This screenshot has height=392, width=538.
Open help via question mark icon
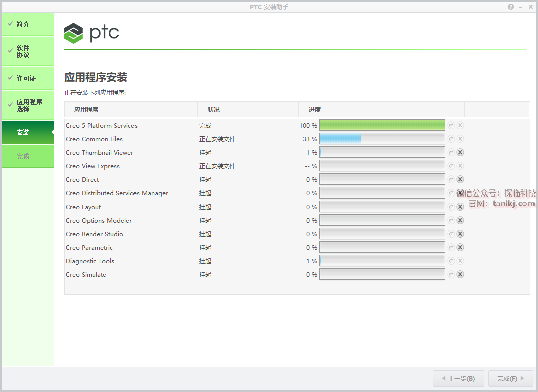[x=511, y=7]
